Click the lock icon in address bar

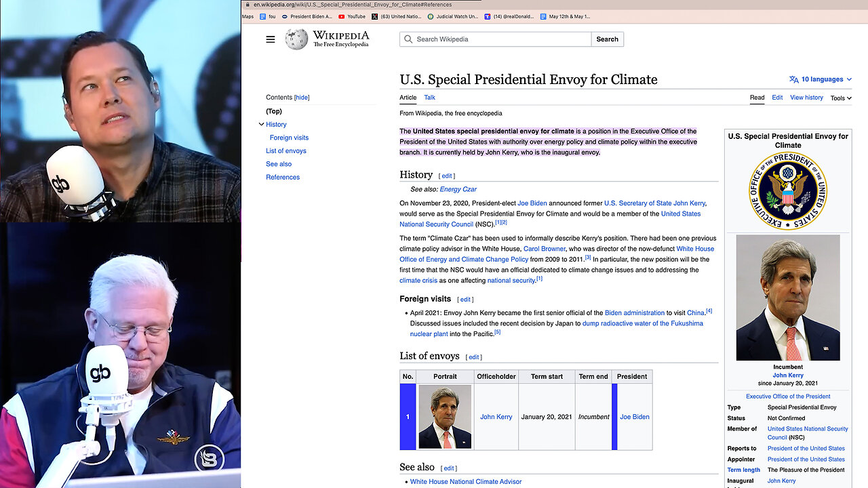[x=248, y=5]
